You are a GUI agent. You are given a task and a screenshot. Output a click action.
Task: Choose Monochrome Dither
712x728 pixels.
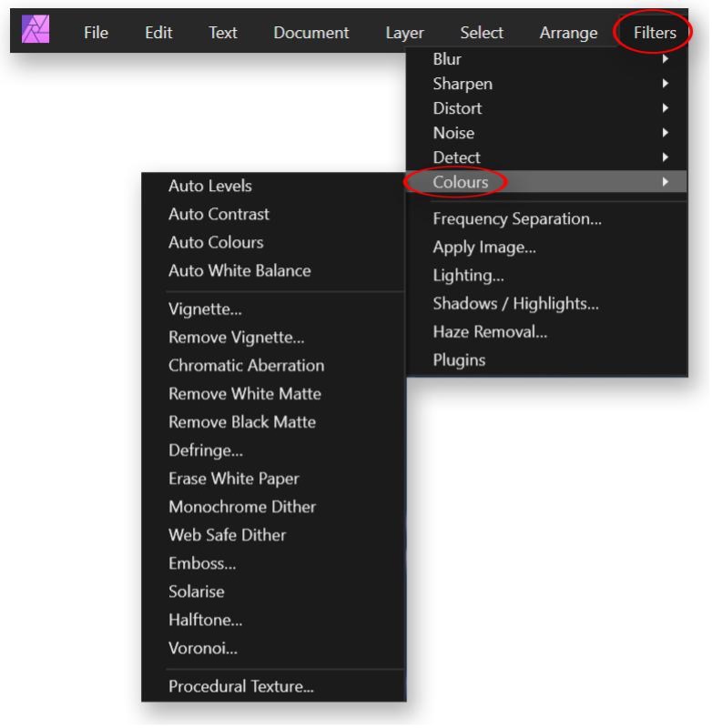243,508
